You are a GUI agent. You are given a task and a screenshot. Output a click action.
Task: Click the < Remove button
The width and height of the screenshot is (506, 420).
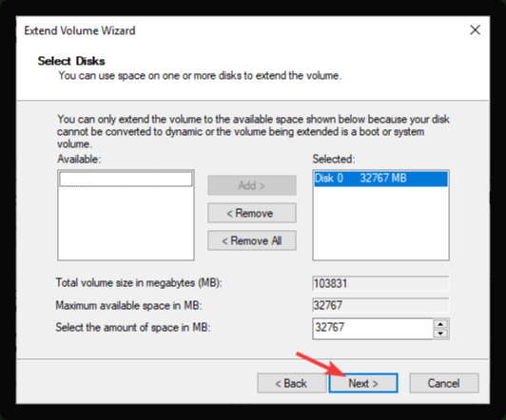(252, 213)
